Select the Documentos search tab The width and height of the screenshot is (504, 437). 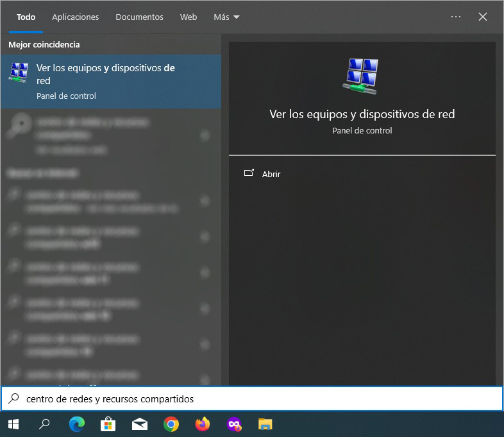click(x=139, y=17)
